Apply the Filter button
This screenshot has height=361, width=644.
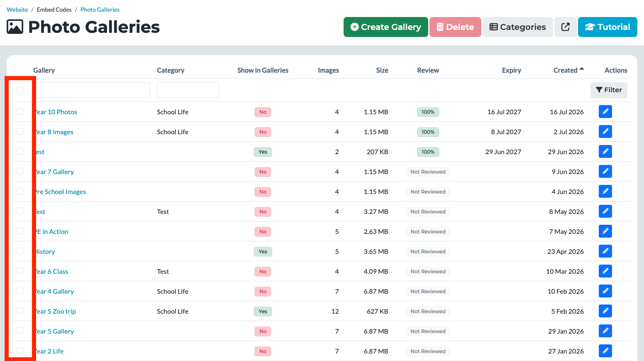pos(609,90)
